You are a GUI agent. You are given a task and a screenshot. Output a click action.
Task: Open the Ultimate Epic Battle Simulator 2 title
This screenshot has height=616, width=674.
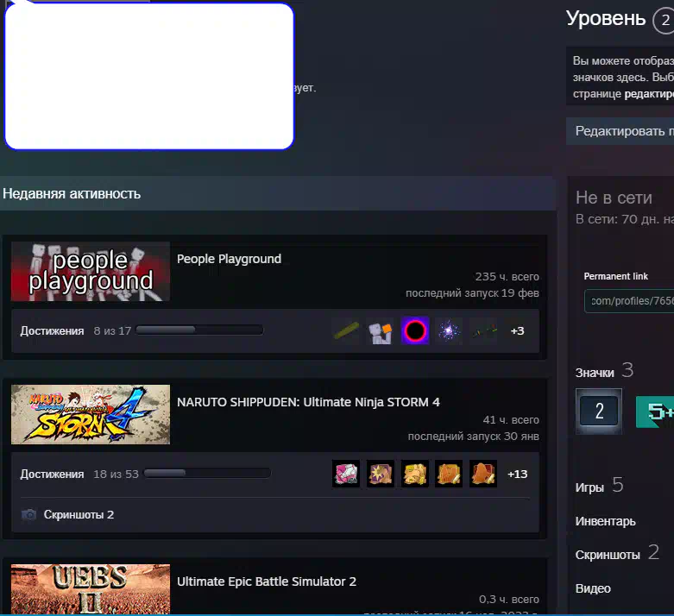267,581
